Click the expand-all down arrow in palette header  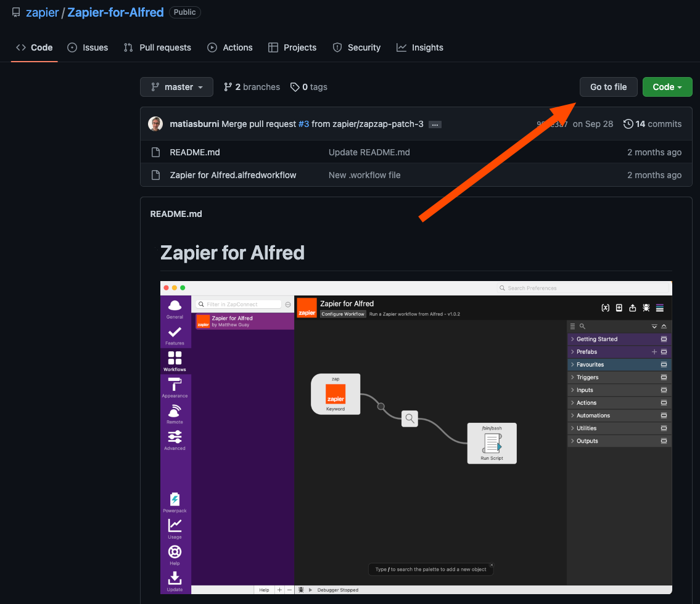coord(654,326)
